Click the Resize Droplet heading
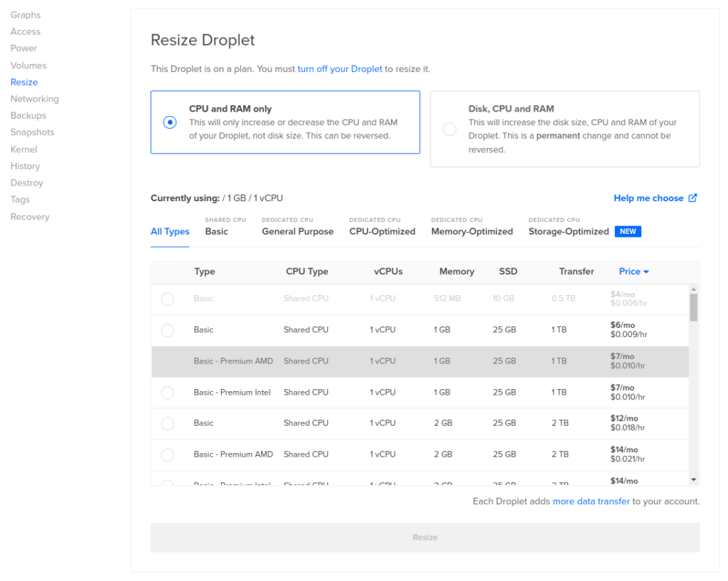The image size is (728, 581). coord(203,41)
